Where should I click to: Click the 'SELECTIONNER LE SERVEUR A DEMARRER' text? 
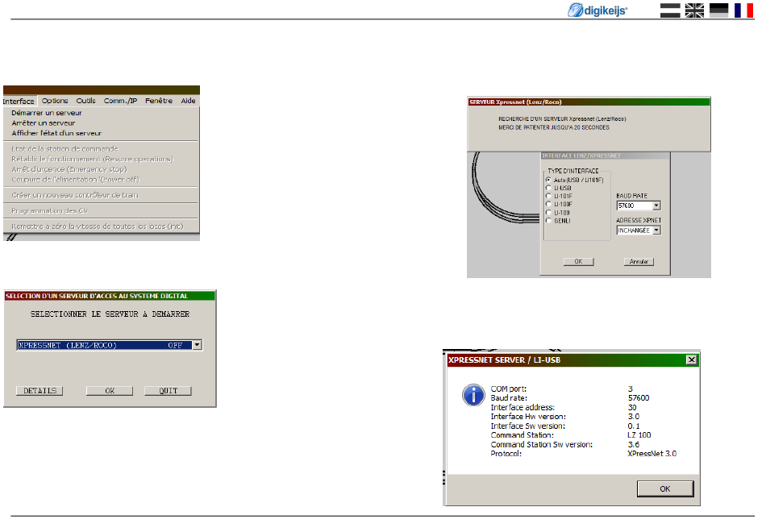click(110, 314)
